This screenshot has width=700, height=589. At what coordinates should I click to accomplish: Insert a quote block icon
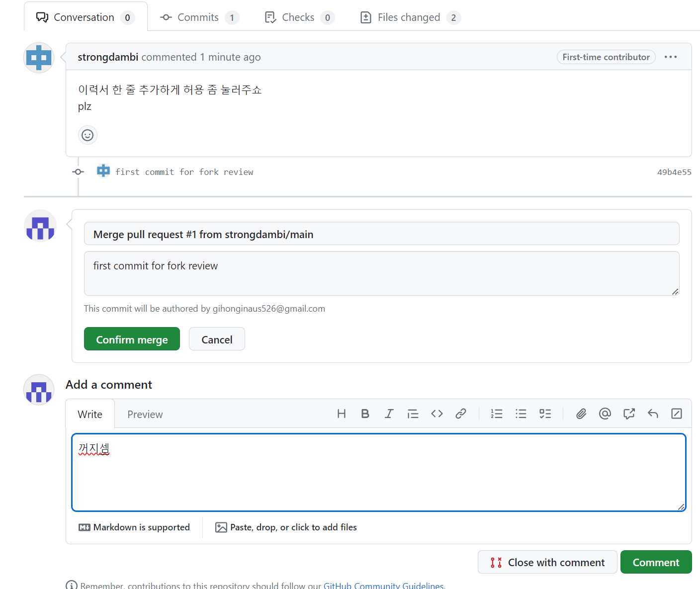click(x=413, y=414)
